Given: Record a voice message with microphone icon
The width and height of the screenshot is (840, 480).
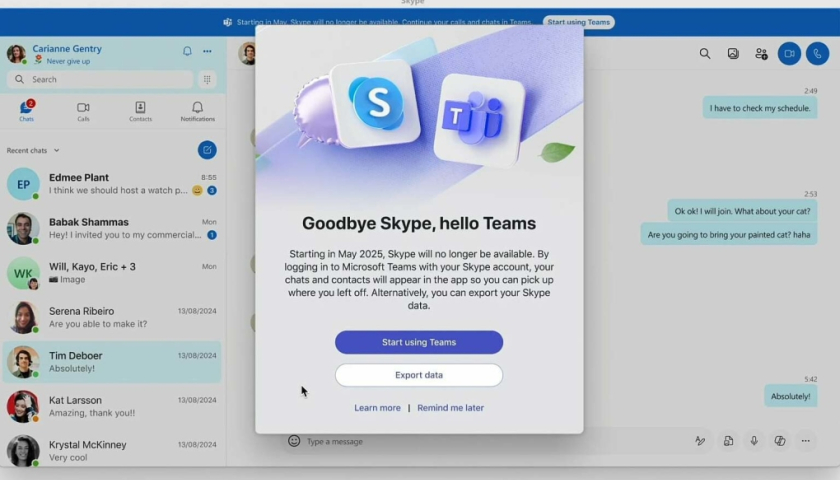Looking at the screenshot, I should click(754, 441).
